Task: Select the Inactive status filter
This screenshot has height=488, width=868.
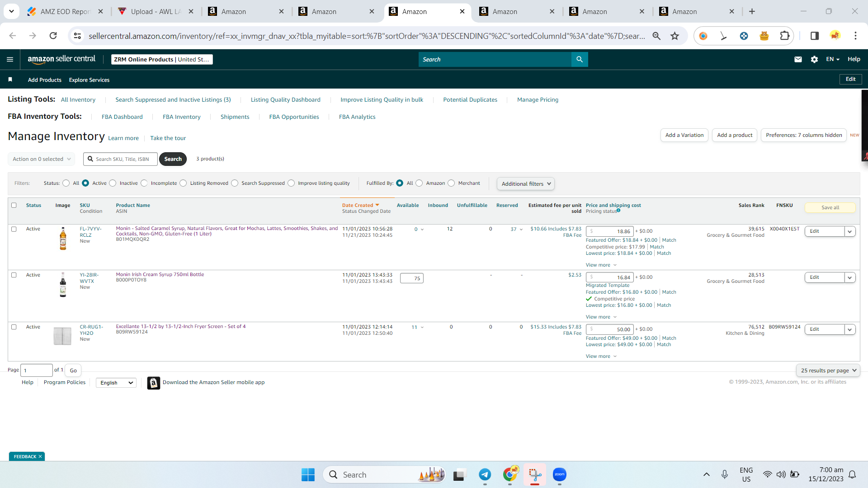Action: (113, 183)
